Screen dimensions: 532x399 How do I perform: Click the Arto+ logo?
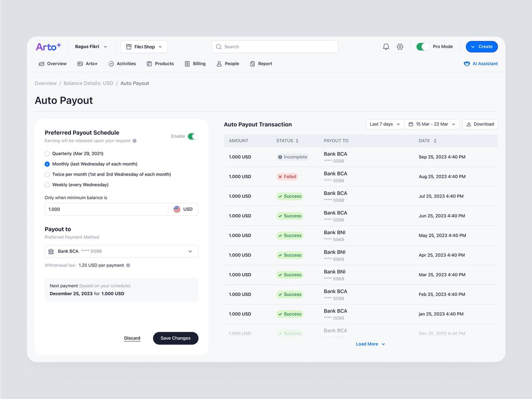[48, 47]
